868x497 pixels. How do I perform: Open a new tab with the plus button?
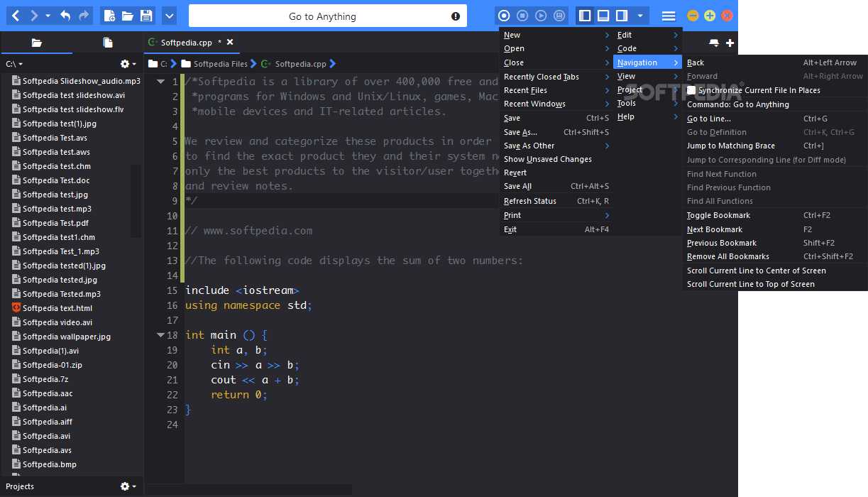732,42
